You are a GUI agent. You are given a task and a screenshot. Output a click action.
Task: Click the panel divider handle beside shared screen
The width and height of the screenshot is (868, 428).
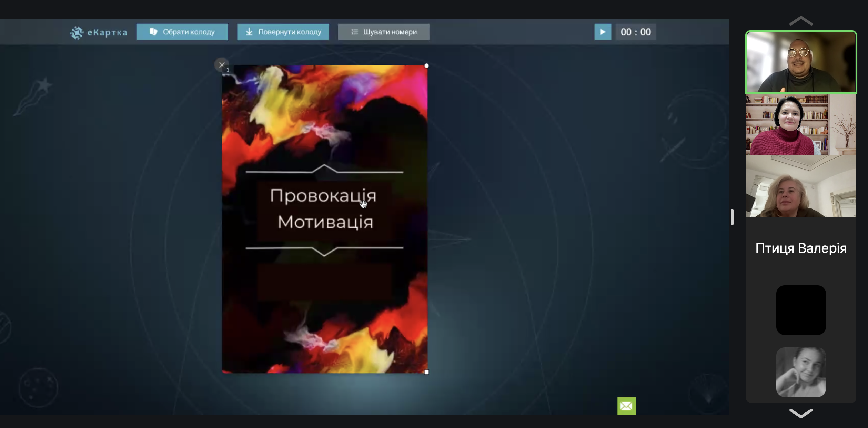pyautogui.click(x=732, y=217)
